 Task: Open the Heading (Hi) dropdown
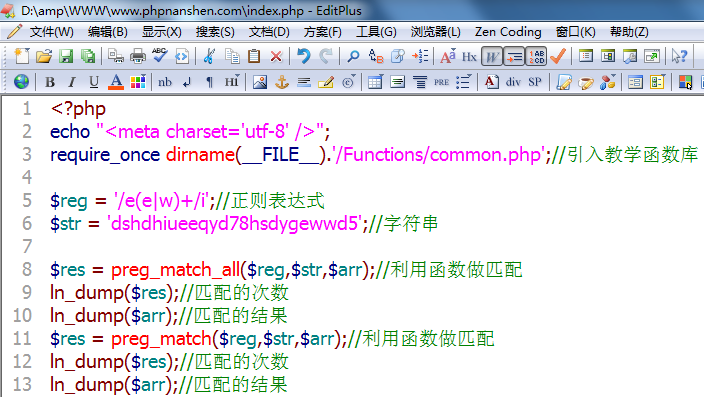coord(232,82)
